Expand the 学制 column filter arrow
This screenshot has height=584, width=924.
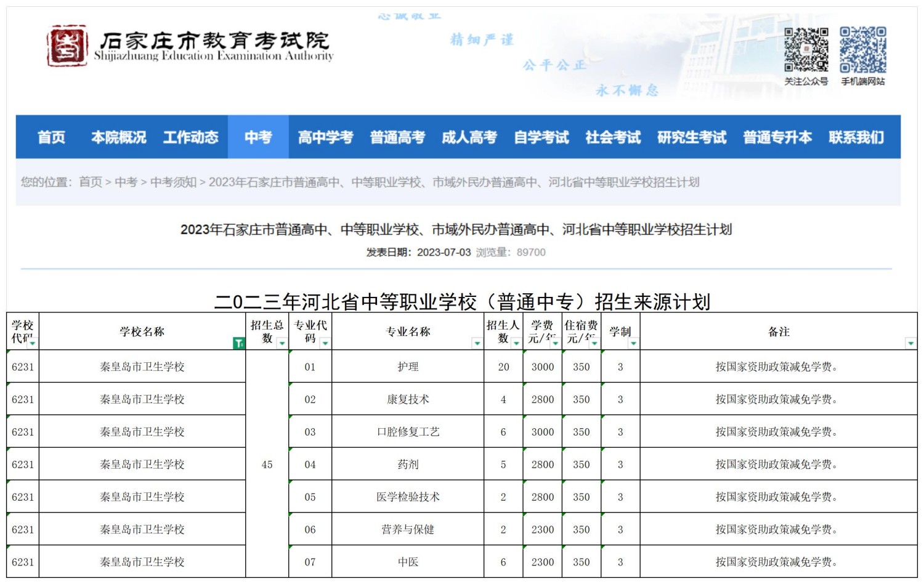point(633,343)
